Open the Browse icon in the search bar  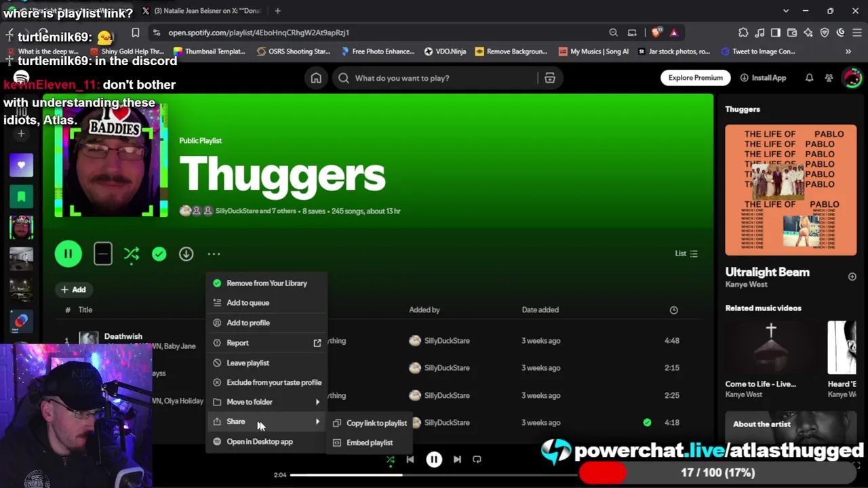pos(550,78)
